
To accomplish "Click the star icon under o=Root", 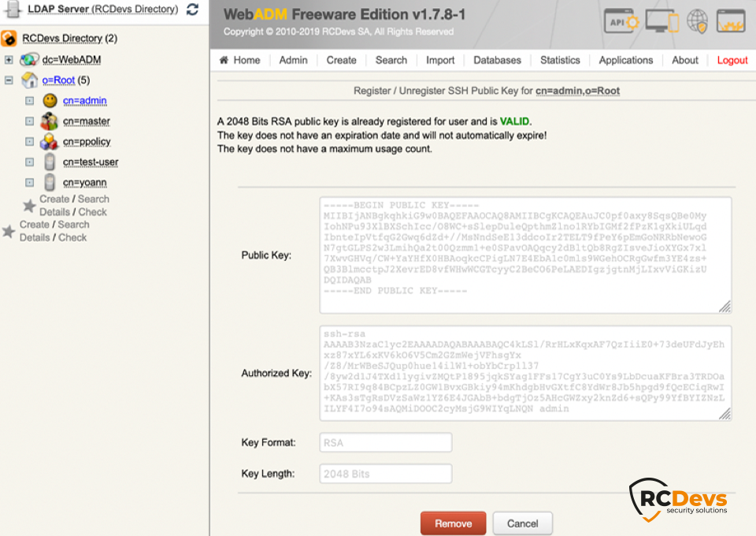I will pyautogui.click(x=29, y=206).
